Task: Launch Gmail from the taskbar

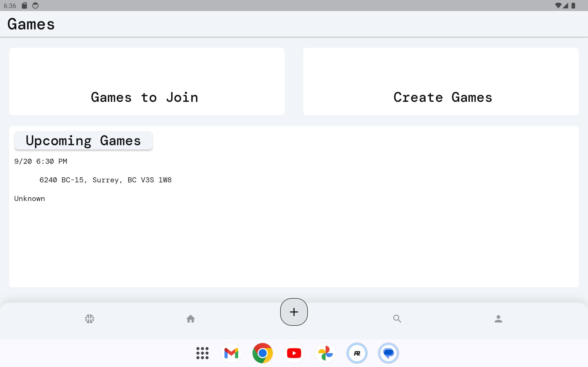Action: pos(231,353)
